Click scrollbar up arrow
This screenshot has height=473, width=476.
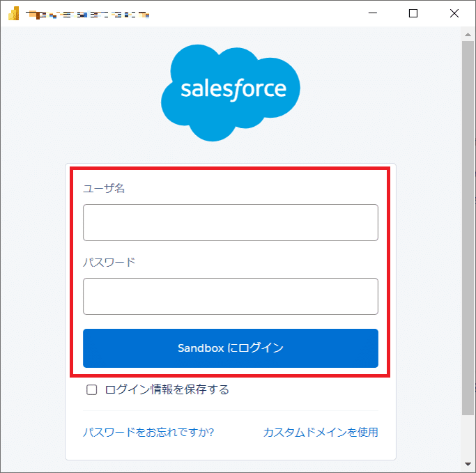pyautogui.click(x=468, y=35)
